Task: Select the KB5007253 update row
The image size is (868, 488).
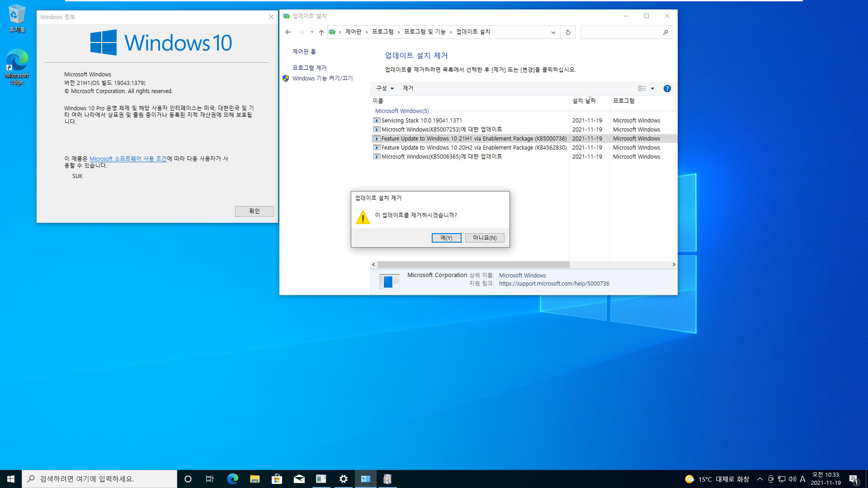Action: (524, 130)
